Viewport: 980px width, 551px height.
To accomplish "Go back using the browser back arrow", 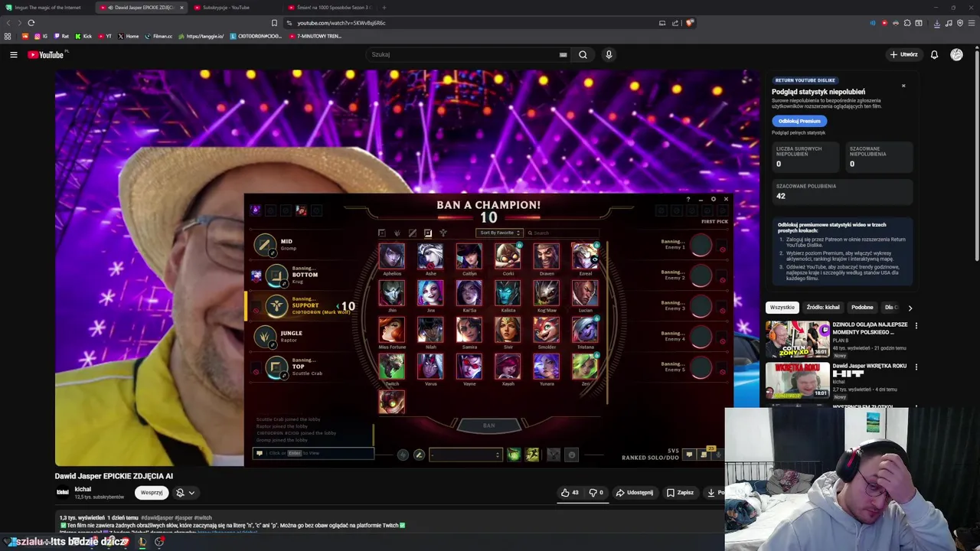I will 8,23.
